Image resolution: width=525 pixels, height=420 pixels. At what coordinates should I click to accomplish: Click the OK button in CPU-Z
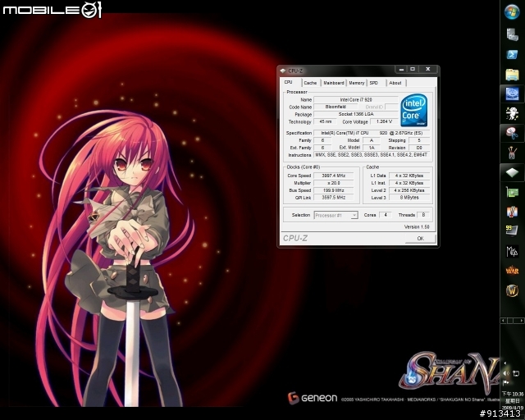pyautogui.click(x=421, y=239)
